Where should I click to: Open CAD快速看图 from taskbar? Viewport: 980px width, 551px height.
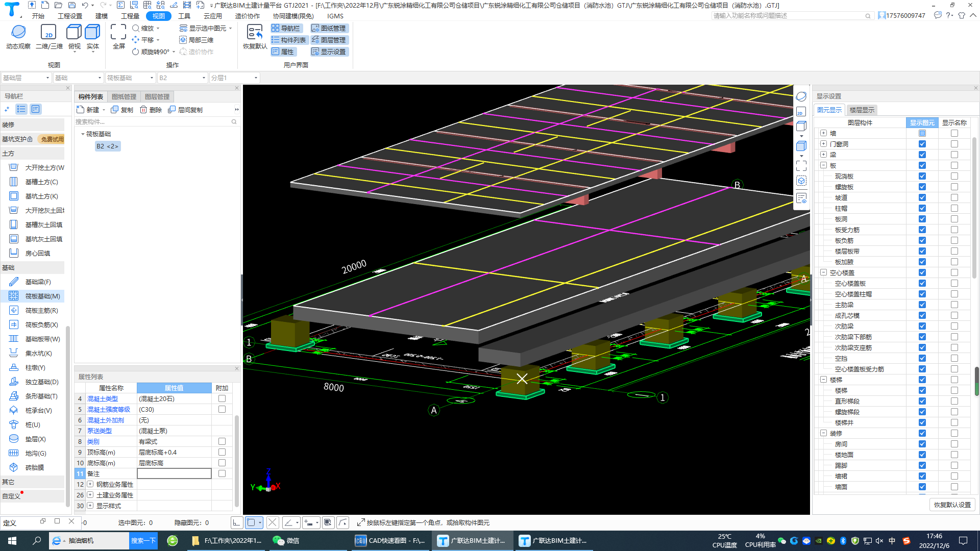[x=391, y=541]
